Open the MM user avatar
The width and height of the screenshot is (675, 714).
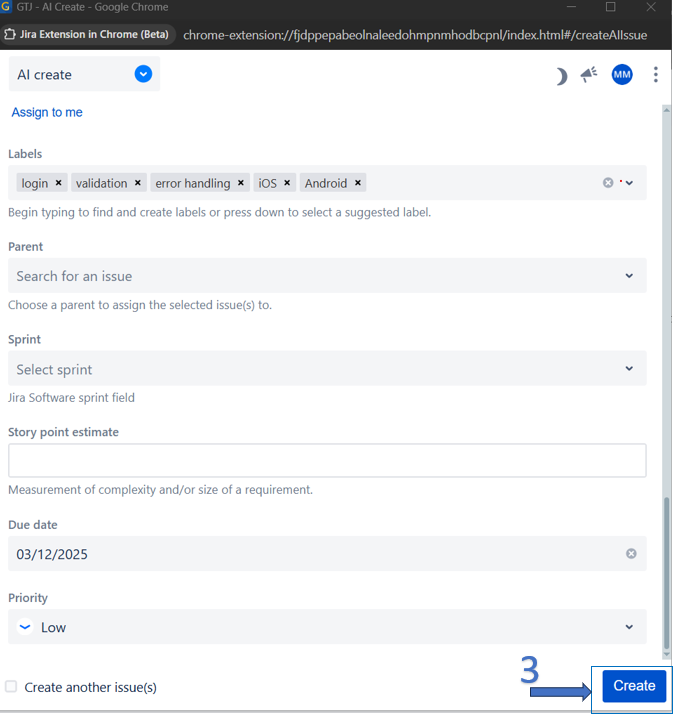pyautogui.click(x=622, y=74)
